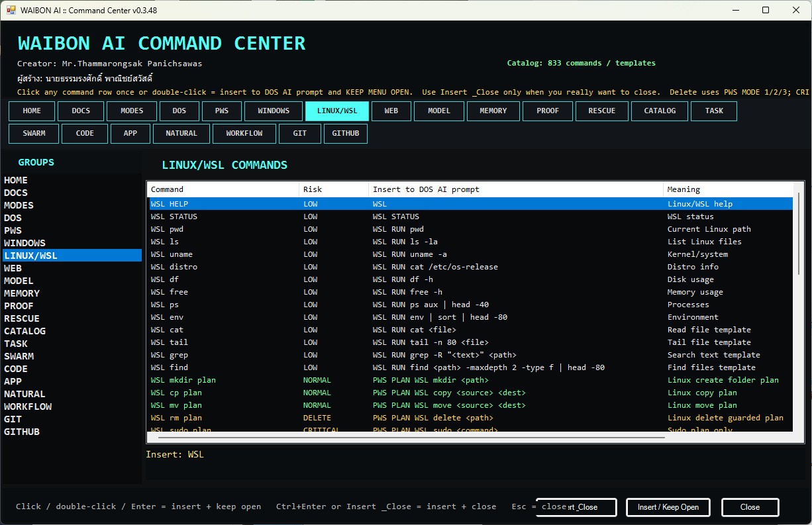Screen dimensions: 812x525
Task: Choose WORKFLOW in the Groups sidebar
Action: pyautogui.click(x=72, y=406)
